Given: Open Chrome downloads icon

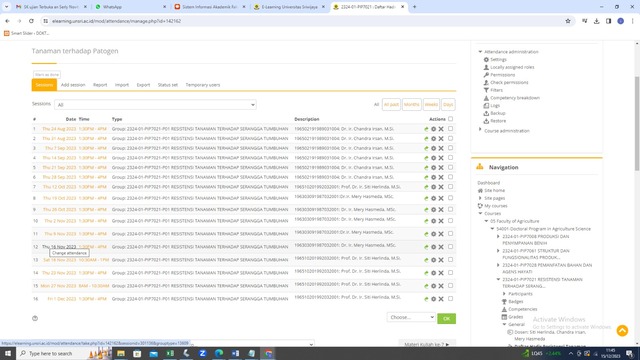Looking at the screenshot, I should tap(596, 21).
